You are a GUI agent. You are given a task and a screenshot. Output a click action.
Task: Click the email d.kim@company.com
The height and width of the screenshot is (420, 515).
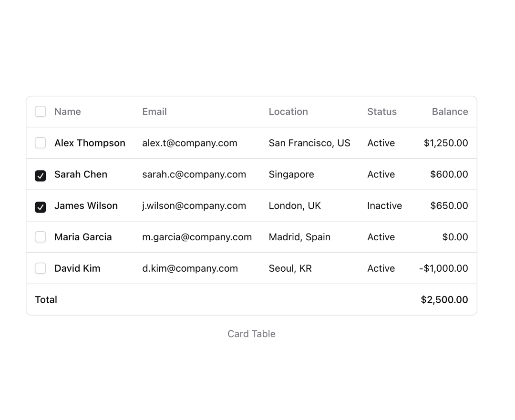pos(190,268)
